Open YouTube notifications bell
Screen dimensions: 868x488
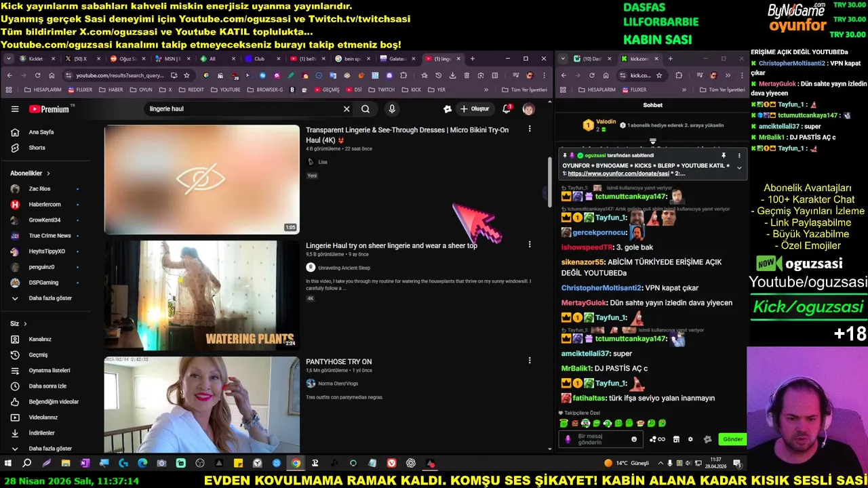pyautogui.click(x=507, y=108)
